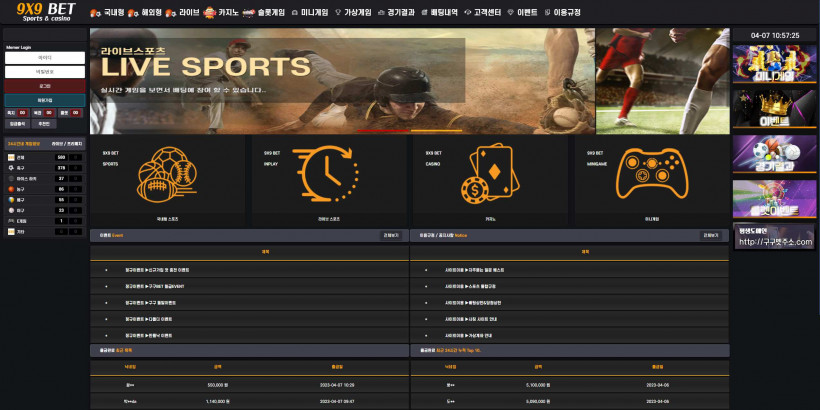Open the 미니게임 banner thumbnail on right
Viewport: 820px width, 410px height.
(x=774, y=64)
